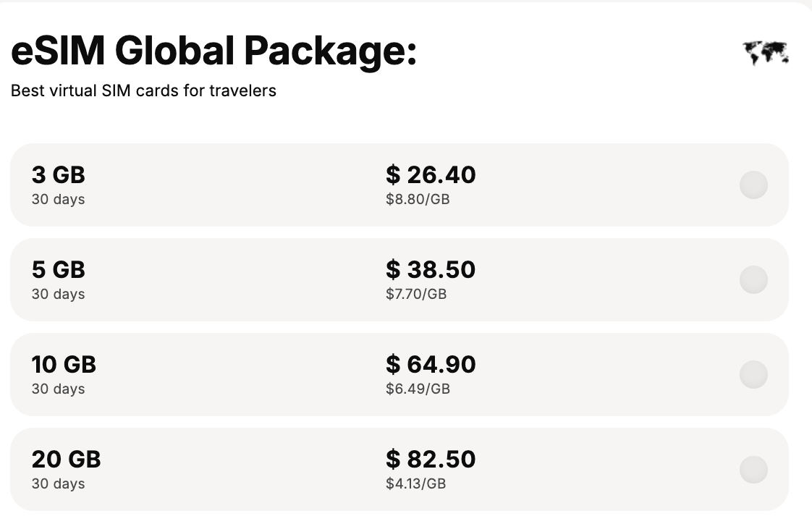Click "30 days" under the 20 GB plan
Screen dimensions: 812x524
(x=58, y=483)
